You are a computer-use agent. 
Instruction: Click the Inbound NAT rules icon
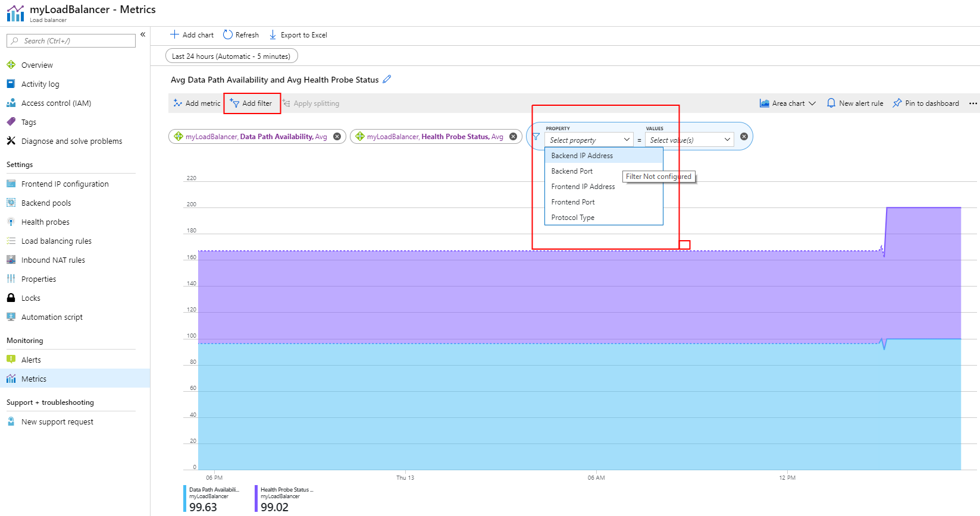click(11, 260)
